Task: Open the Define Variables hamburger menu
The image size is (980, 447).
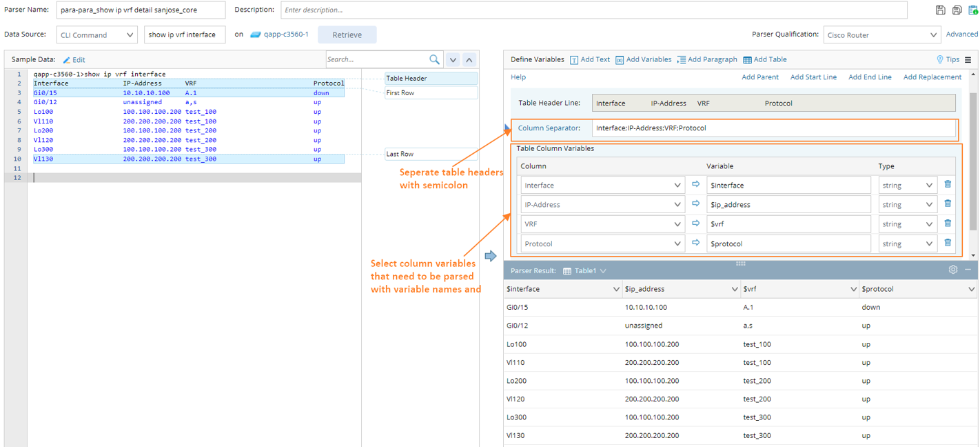Action: tap(968, 60)
